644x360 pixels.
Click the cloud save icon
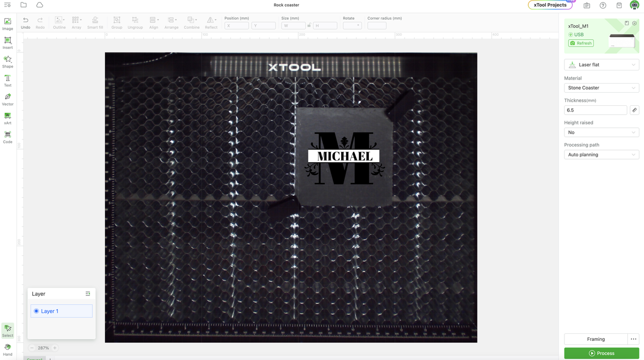40,5
